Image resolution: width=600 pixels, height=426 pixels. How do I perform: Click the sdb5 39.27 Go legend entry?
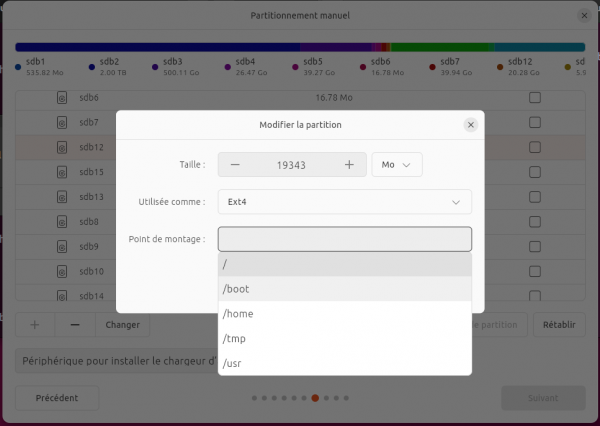coord(314,67)
